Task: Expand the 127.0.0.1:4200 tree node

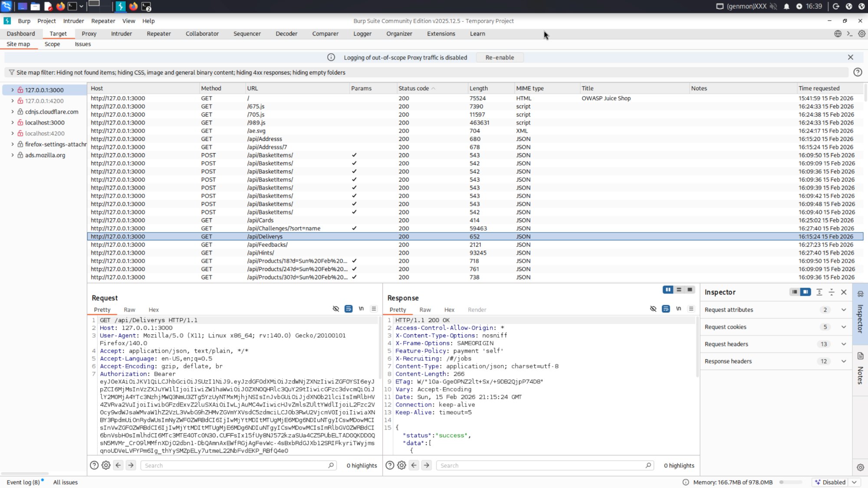Action: point(13,101)
